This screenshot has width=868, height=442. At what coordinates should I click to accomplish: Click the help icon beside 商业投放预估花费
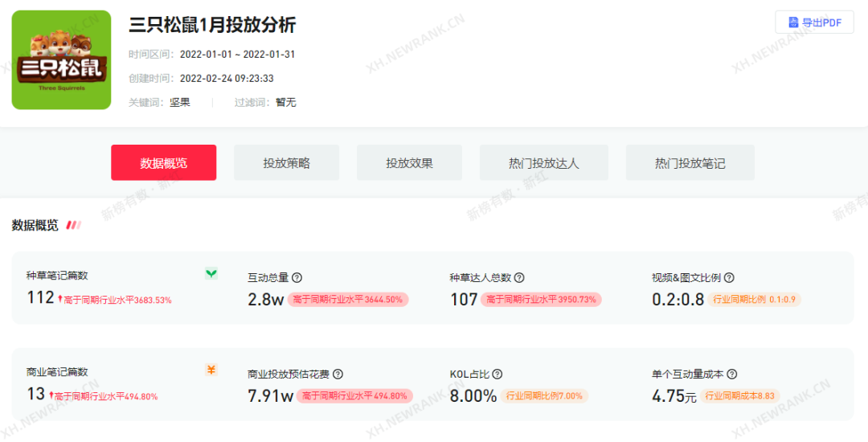pos(338,374)
